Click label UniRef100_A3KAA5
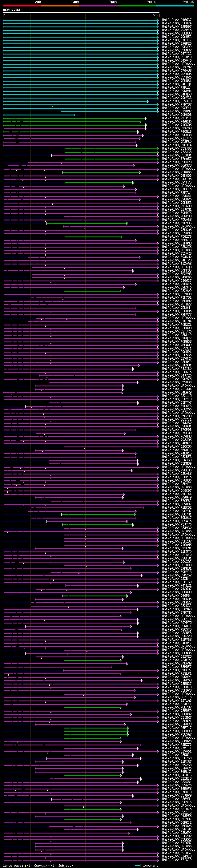This screenshot has width=197, height=868. 177,172
